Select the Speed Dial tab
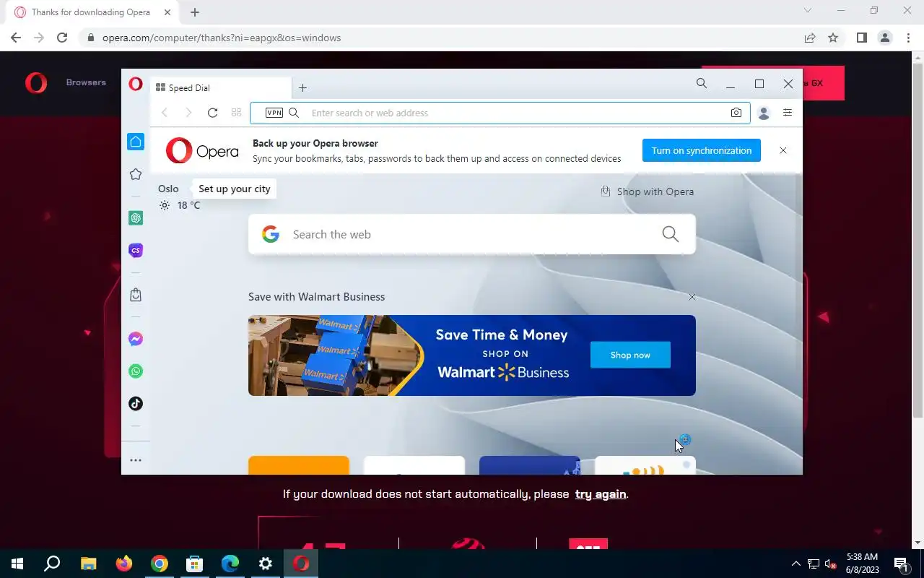The width and height of the screenshot is (924, 578). click(x=221, y=88)
